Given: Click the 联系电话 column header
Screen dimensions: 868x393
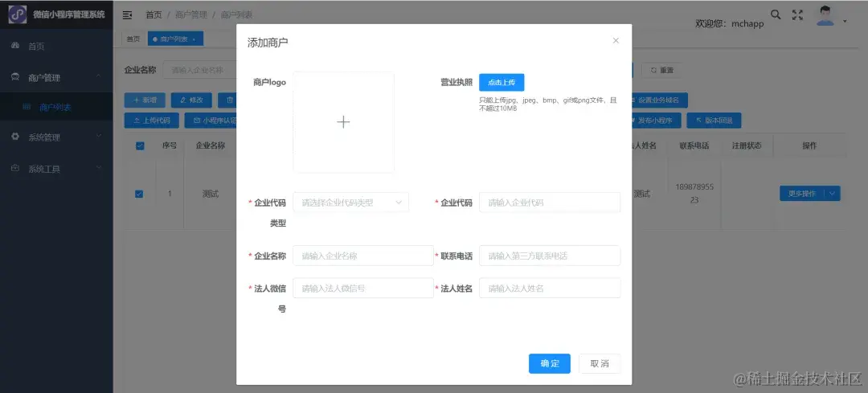Looking at the screenshot, I should point(694,145).
